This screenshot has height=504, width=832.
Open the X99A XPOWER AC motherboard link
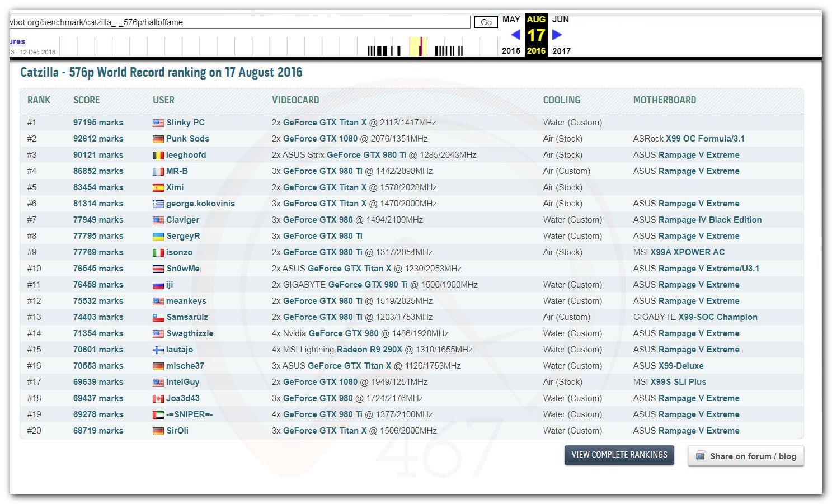point(688,252)
